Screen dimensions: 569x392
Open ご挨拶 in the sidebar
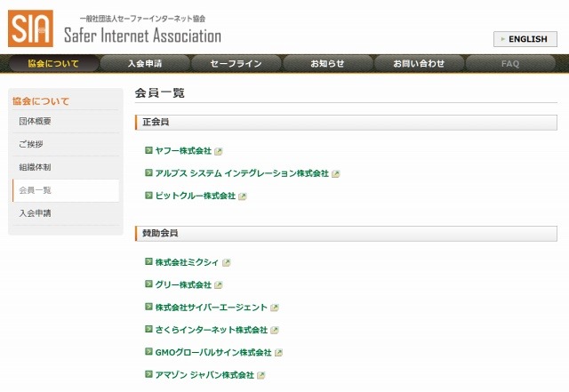[66, 144]
